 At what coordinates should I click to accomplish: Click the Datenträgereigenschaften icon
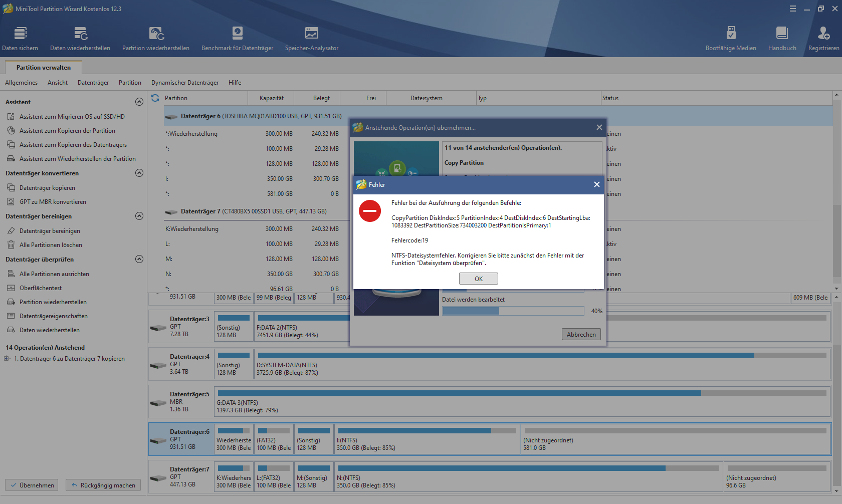[x=11, y=316]
